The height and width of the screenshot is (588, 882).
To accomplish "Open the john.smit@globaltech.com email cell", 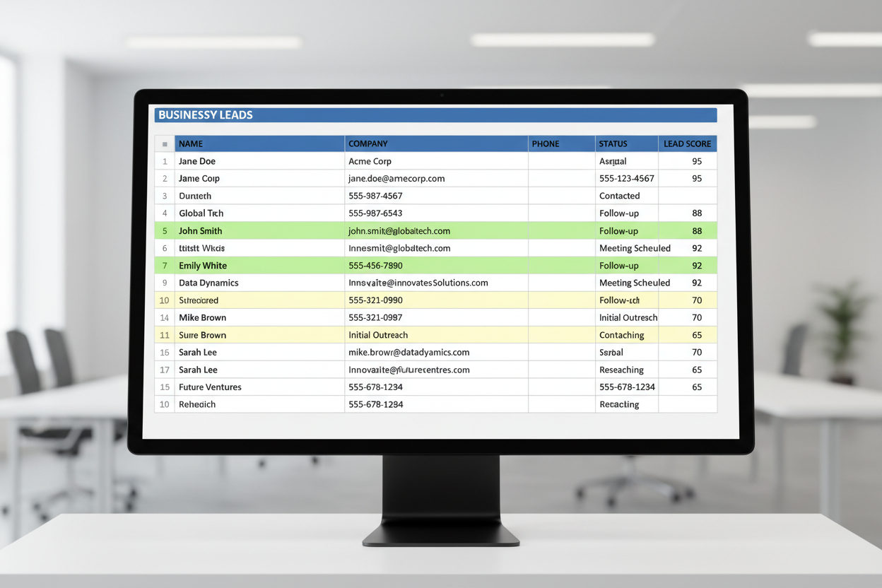I will click(436, 231).
